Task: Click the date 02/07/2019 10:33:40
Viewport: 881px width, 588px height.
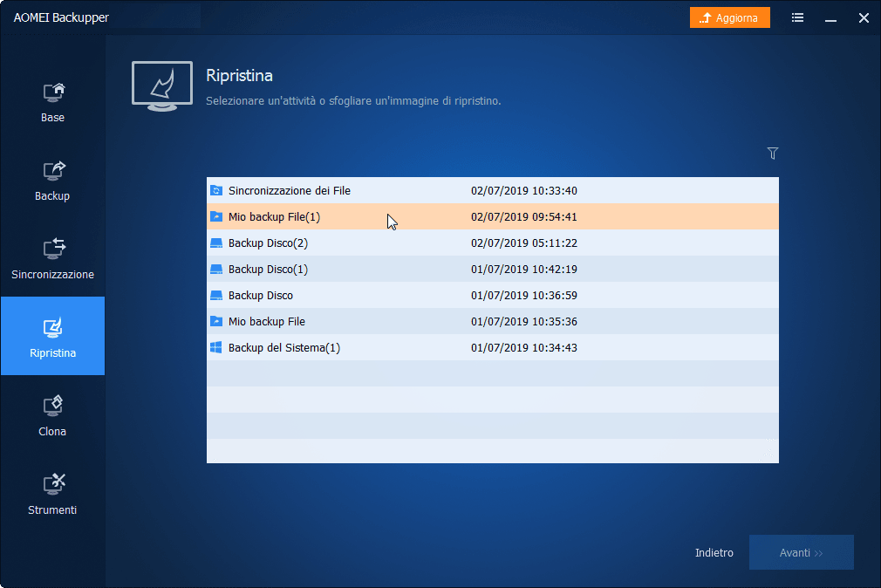Action: (523, 190)
